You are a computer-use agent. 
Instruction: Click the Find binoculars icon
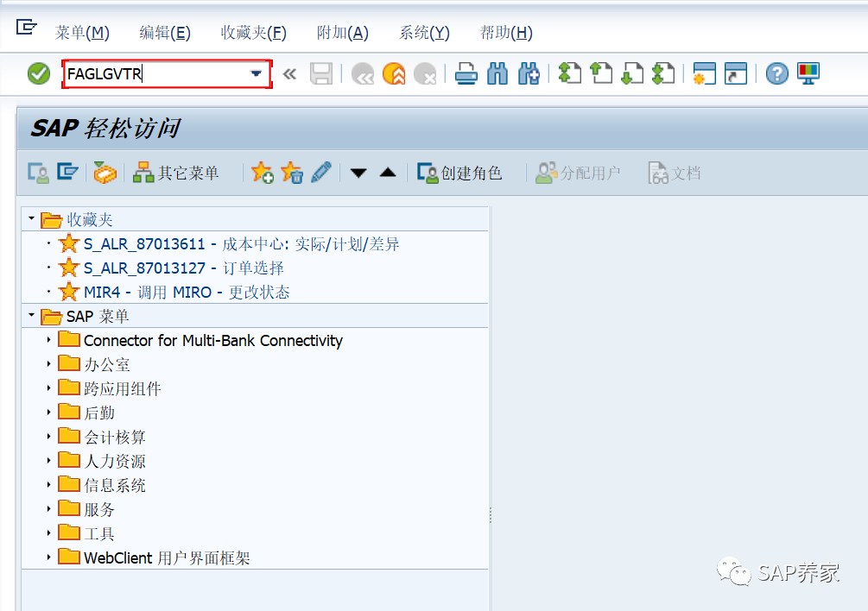click(x=497, y=73)
